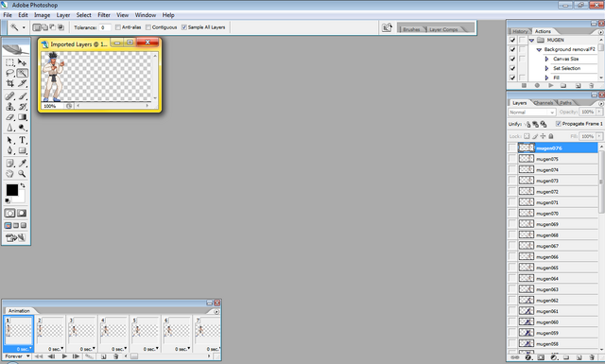605x364 pixels.
Task: Choose the Type tool
Action: pos(23,140)
